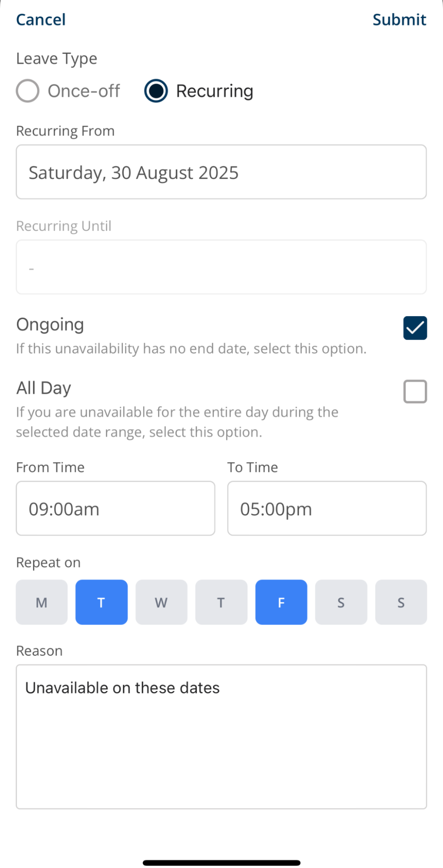Select the Recurring leave type
The width and height of the screenshot is (443, 868).
point(156,91)
